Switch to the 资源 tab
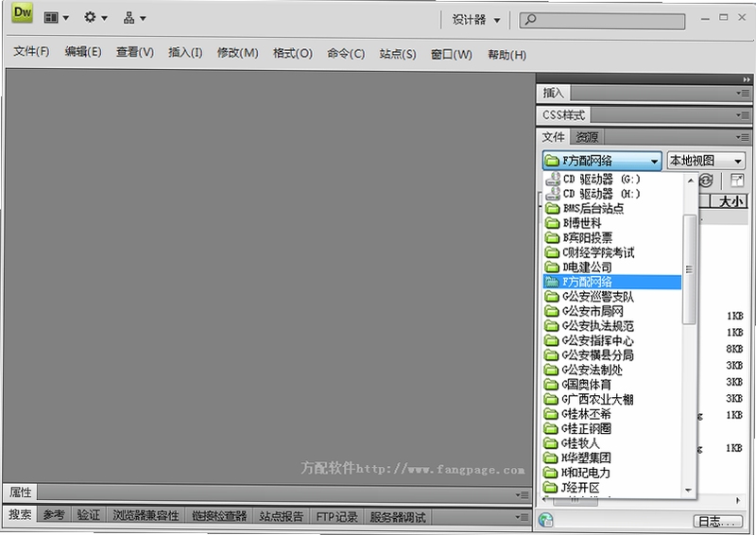The height and width of the screenshot is (535, 756). click(x=587, y=137)
